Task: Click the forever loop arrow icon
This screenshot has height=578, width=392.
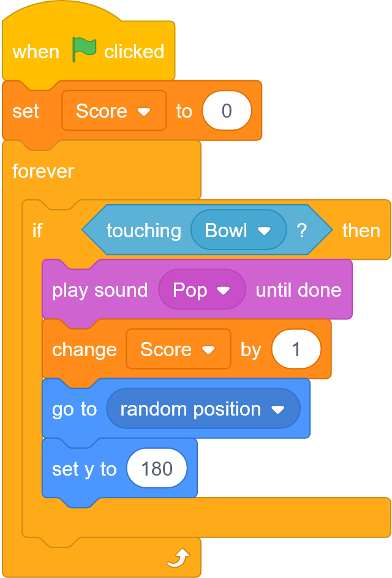Action: click(x=178, y=557)
